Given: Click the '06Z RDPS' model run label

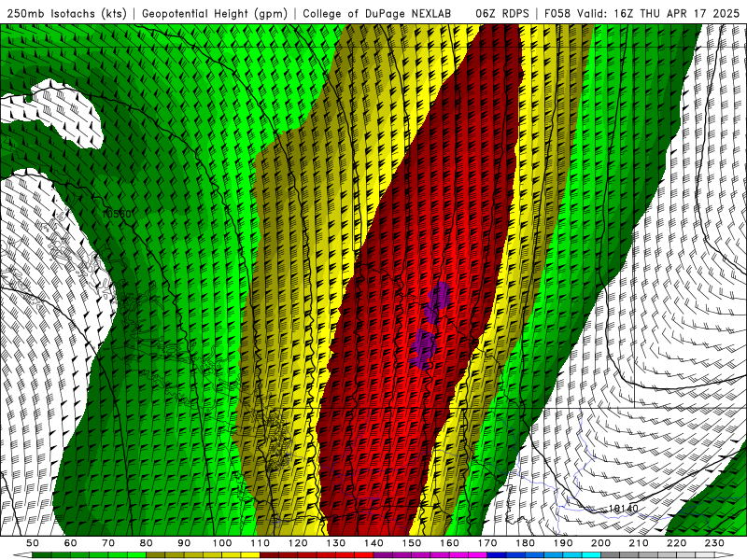Looking at the screenshot, I should (x=502, y=13).
